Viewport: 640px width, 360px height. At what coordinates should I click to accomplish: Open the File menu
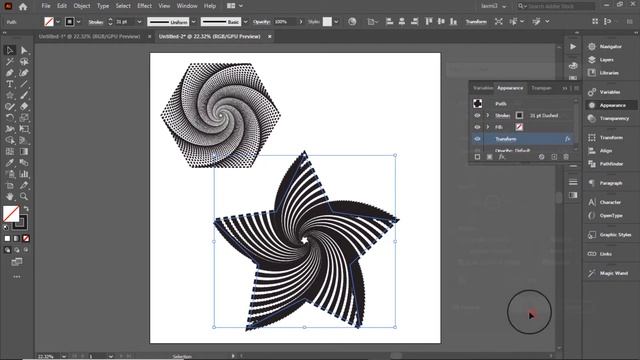pyautogui.click(x=46, y=6)
